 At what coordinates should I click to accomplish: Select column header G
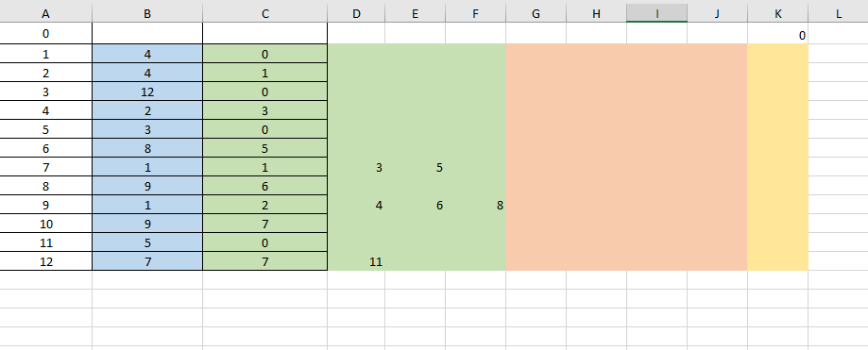(536, 13)
